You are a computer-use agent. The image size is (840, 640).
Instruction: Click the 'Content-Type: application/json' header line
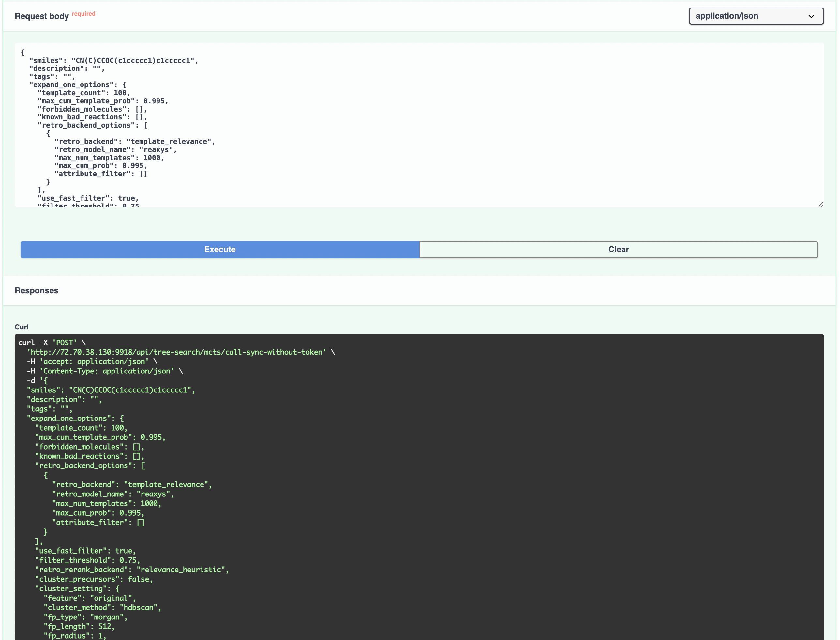point(105,371)
